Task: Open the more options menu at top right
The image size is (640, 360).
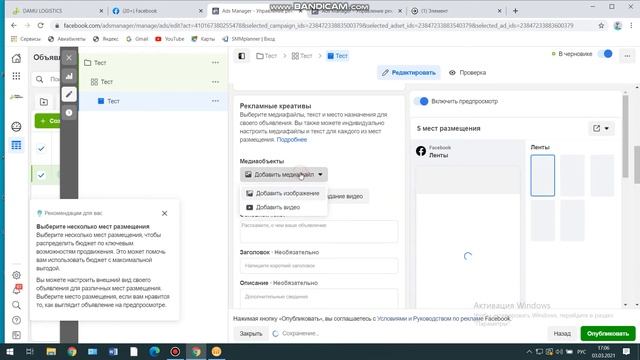Action: point(627,56)
